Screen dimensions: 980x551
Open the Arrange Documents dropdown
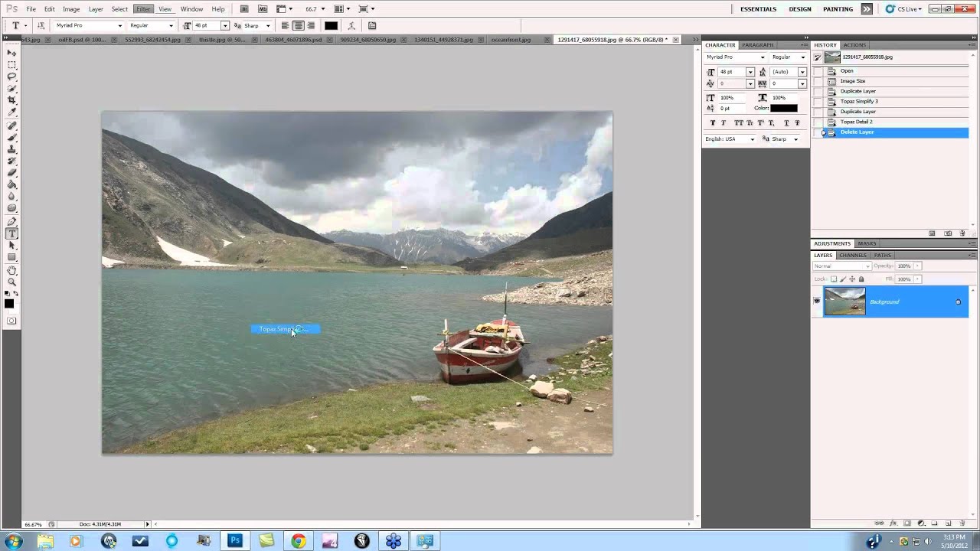point(341,9)
